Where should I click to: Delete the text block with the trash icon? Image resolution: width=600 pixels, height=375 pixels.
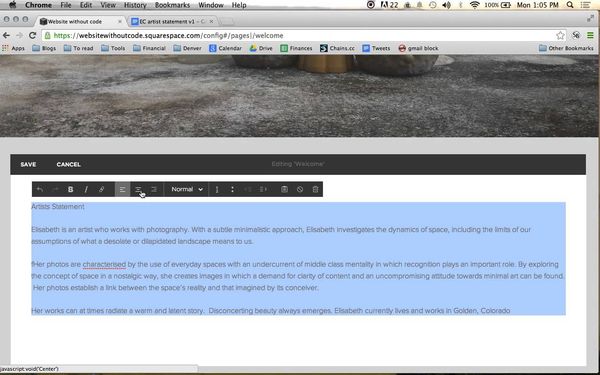point(315,189)
